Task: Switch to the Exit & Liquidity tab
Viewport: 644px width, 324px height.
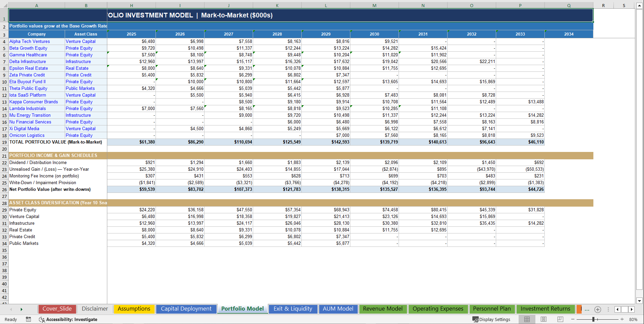Action: click(292, 309)
